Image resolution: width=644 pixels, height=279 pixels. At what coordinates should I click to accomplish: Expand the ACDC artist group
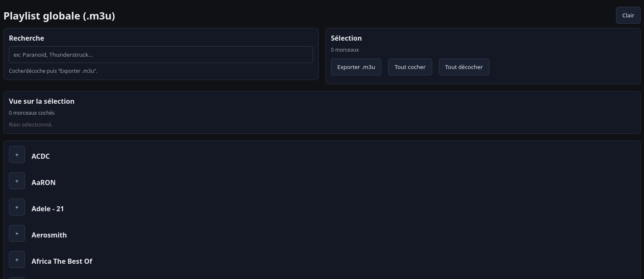tap(17, 155)
